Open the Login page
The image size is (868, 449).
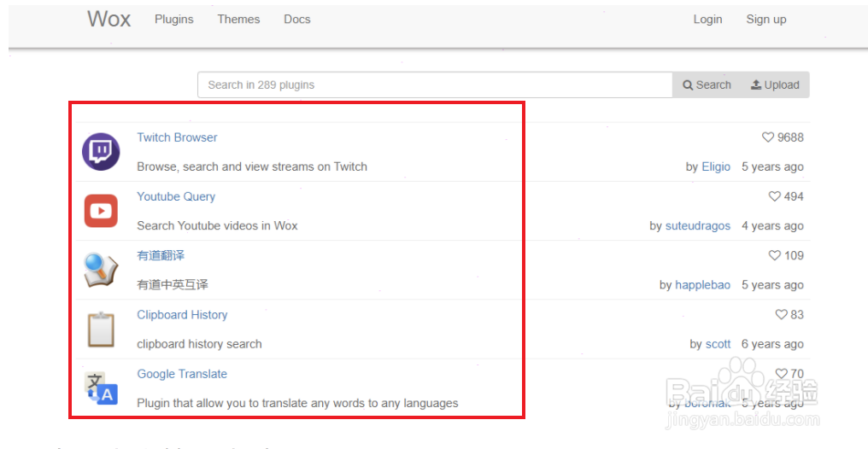click(x=707, y=20)
